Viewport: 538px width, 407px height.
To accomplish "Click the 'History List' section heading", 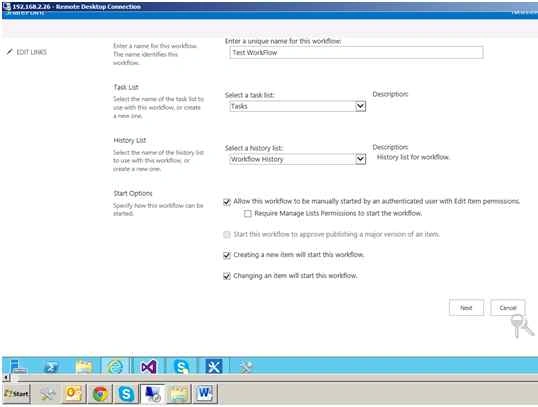I will pyautogui.click(x=130, y=140).
